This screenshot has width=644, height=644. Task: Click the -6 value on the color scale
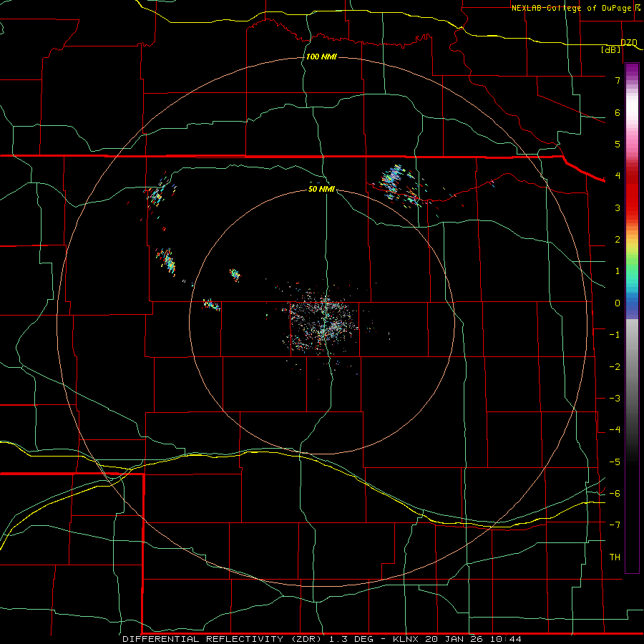pos(615,494)
